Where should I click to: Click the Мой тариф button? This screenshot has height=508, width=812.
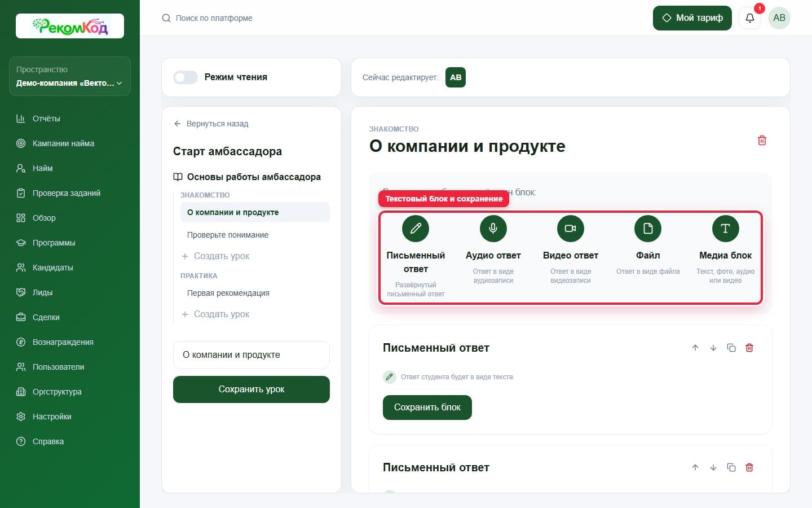(x=692, y=18)
